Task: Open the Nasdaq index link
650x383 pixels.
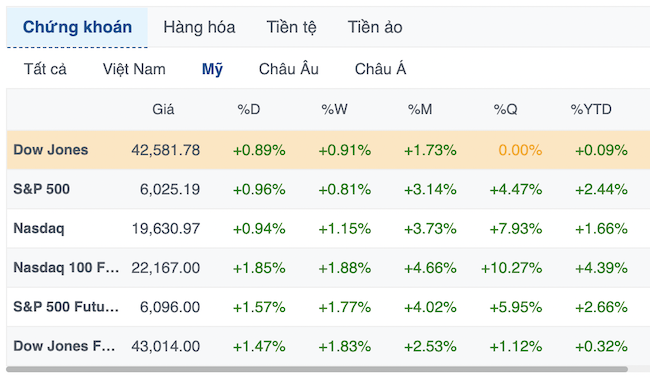Action: 39,228
